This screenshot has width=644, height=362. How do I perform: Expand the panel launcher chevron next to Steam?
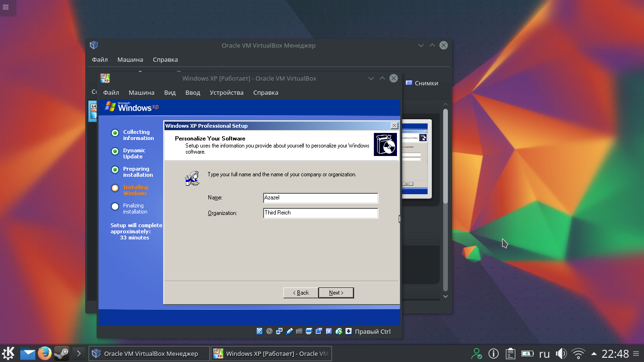79,353
